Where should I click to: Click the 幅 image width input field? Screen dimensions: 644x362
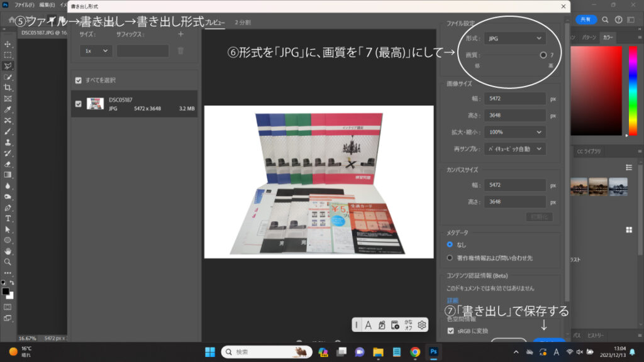[x=514, y=99]
